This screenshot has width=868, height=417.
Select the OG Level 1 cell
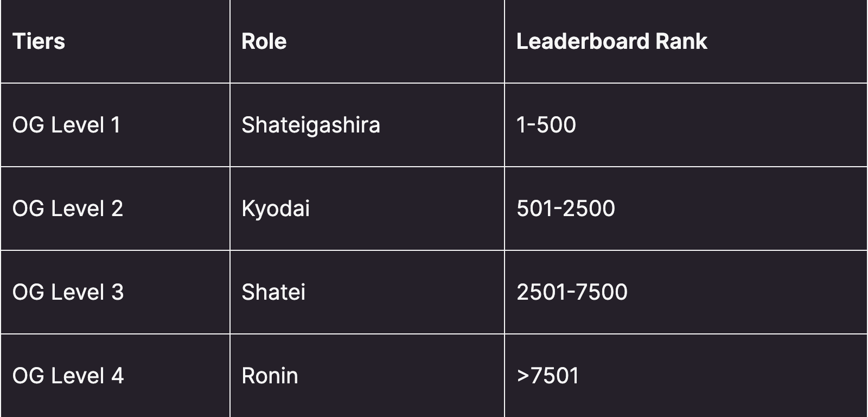pyautogui.click(x=115, y=125)
